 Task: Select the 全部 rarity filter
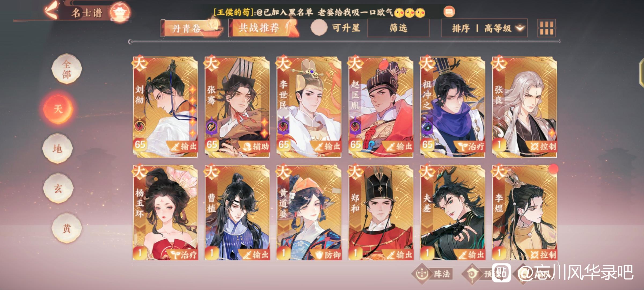tap(67, 69)
